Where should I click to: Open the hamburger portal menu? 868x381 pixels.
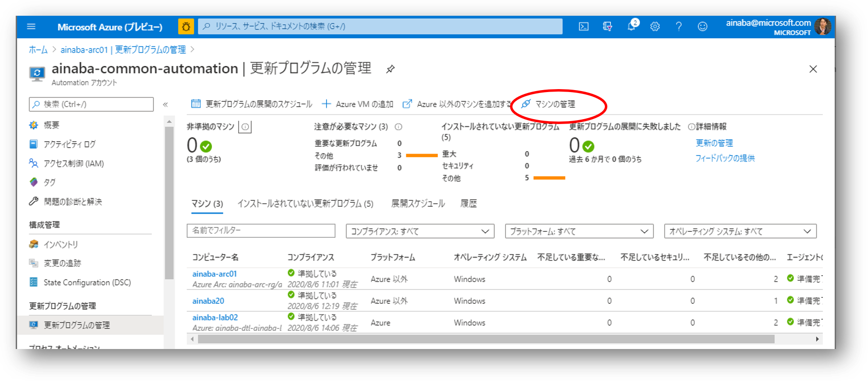(31, 27)
